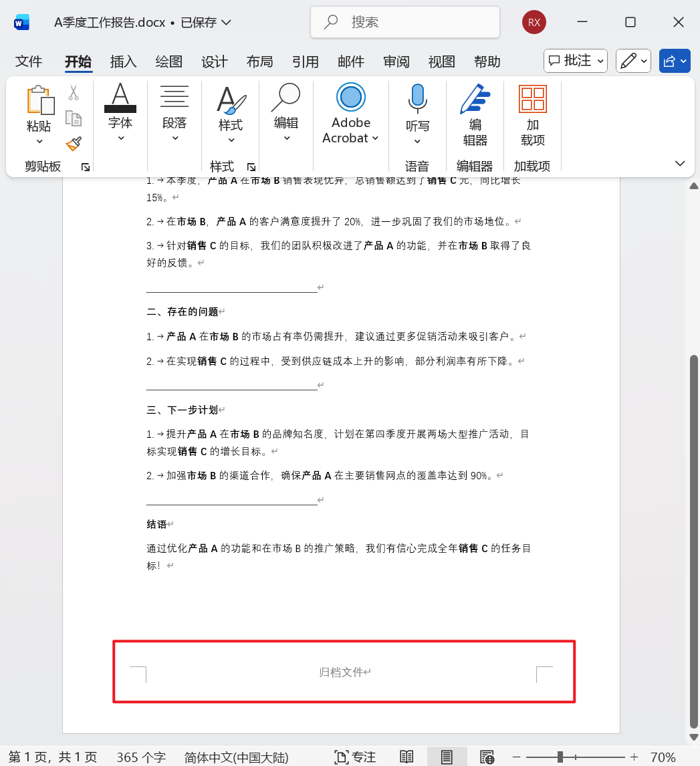Image resolution: width=700 pixels, height=766 pixels.
Task: Open the 剪贴板 dialog launcher icon
Action: pyautogui.click(x=85, y=167)
